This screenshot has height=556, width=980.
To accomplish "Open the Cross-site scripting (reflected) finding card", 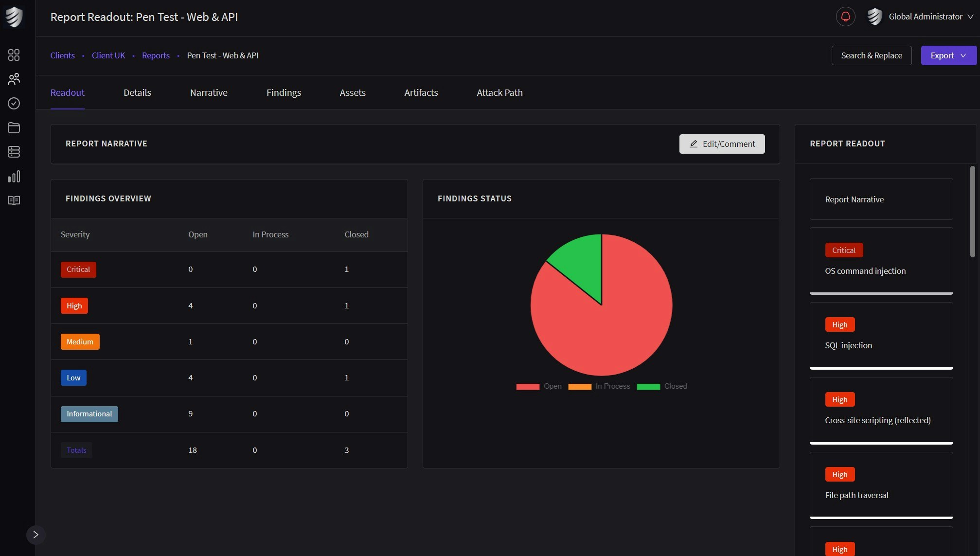I will (881, 411).
